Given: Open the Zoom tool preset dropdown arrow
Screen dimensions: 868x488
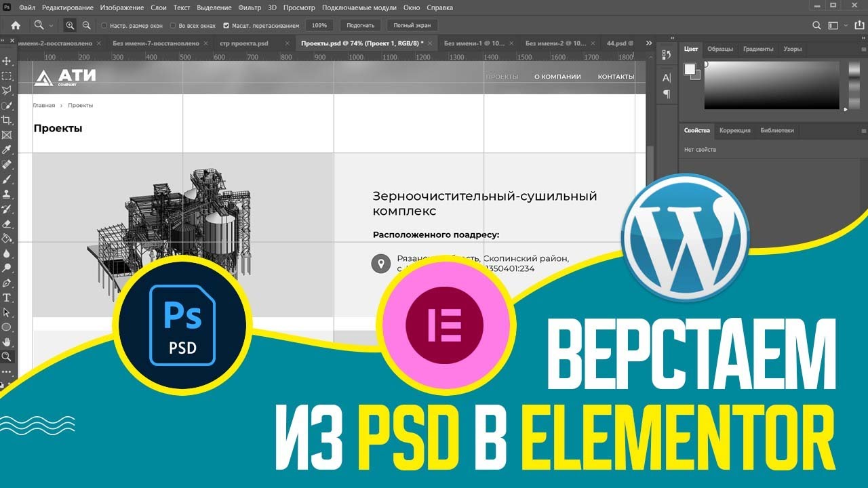Looking at the screenshot, I should [51, 25].
